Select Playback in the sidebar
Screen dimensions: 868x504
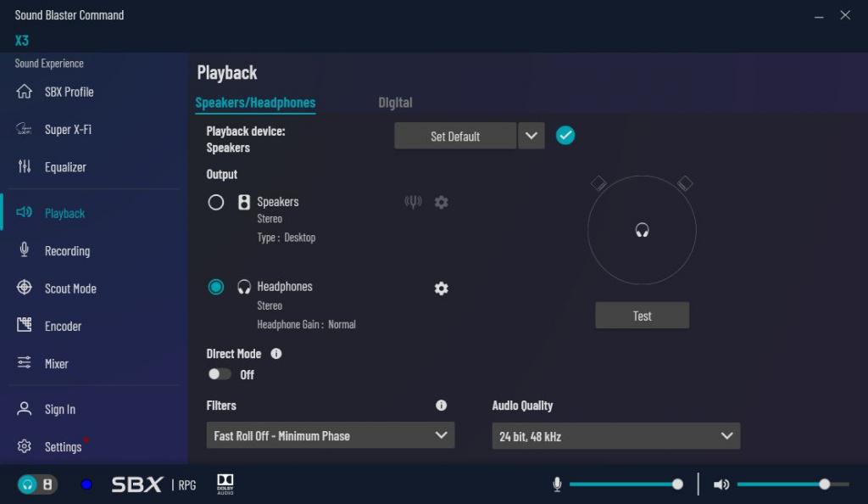64,213
